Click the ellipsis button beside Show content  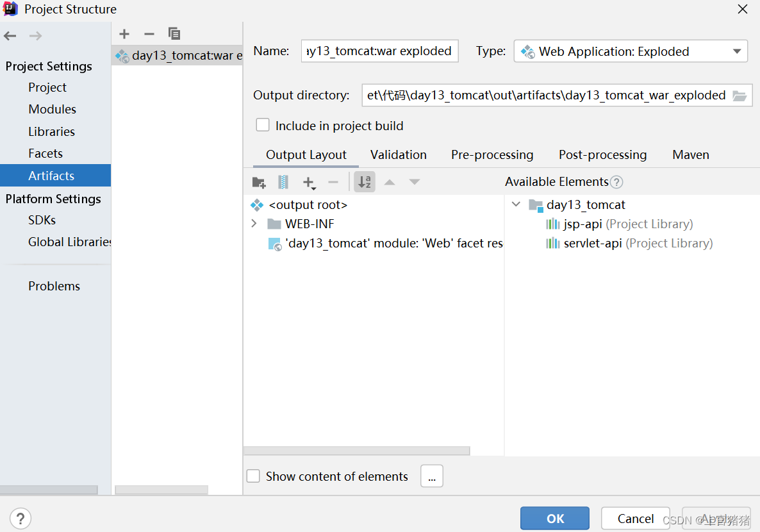432,476
